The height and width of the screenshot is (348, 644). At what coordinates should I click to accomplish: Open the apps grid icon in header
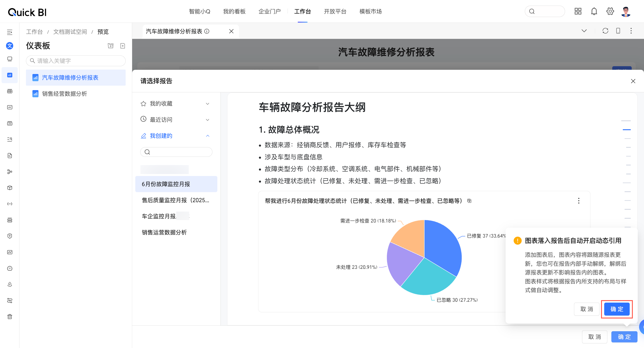tap(578, 11)
